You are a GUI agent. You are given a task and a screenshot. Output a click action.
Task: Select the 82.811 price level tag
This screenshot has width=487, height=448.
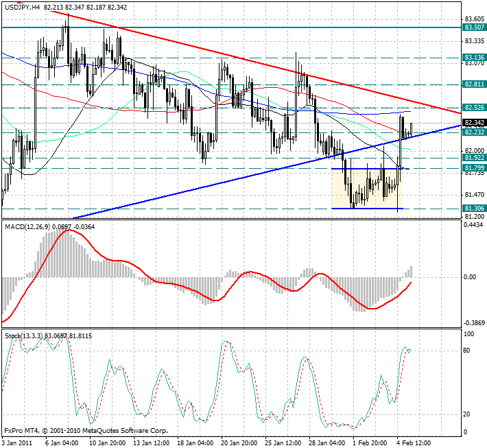click(475, 84)
